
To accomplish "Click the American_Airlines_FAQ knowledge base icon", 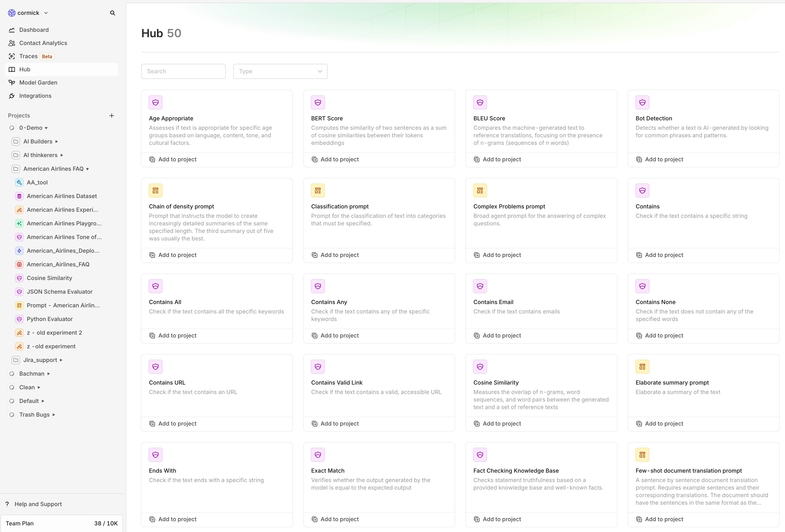I will [x=20, y=264].
